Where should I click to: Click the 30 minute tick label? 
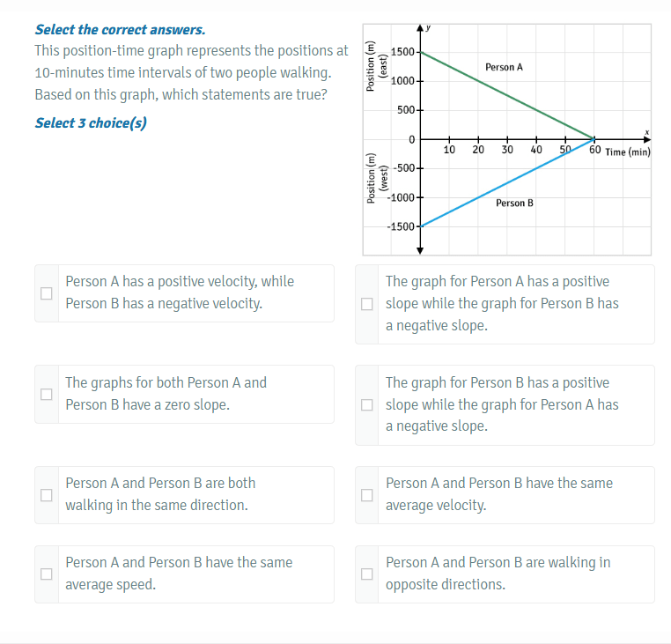(507, 150)
